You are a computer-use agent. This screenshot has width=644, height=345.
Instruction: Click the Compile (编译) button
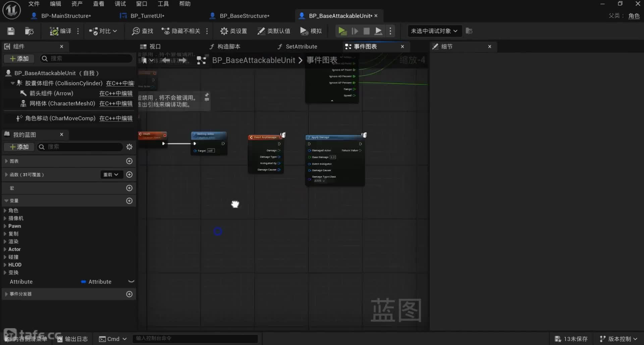tap(61, 31)
